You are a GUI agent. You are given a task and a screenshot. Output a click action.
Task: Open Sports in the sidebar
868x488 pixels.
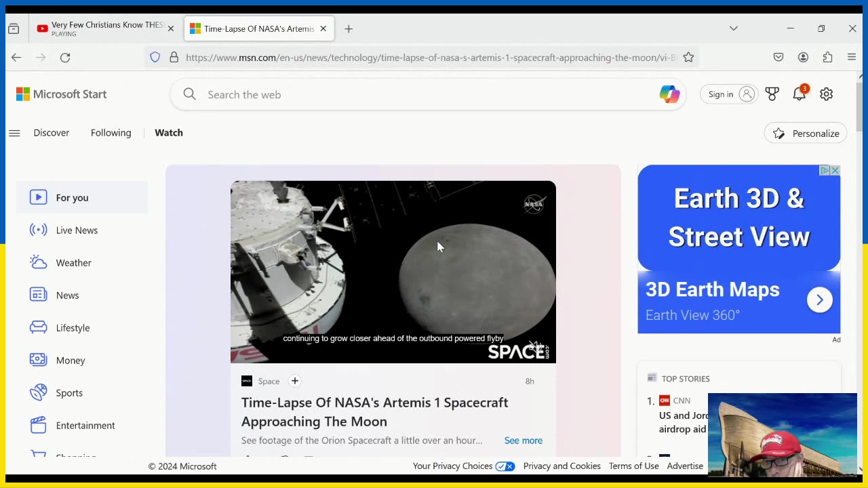tap(82, 392)
